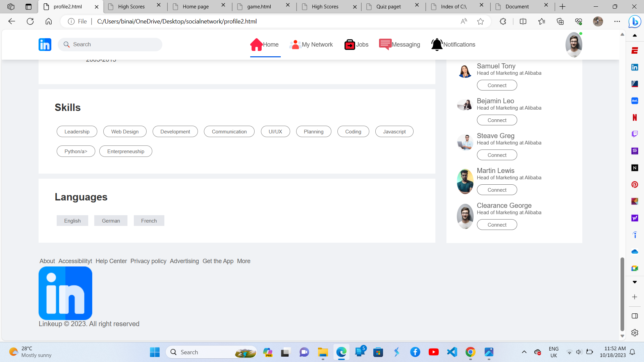Select the Home nav item
The height and width of the screenshot is (362, 644).
(x=265, y=45)
